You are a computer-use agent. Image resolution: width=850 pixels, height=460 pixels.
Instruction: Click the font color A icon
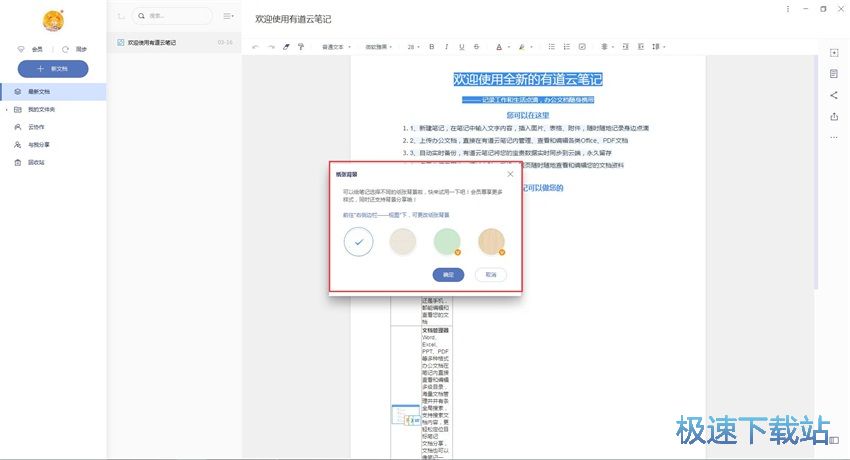[x=499, y=47]
